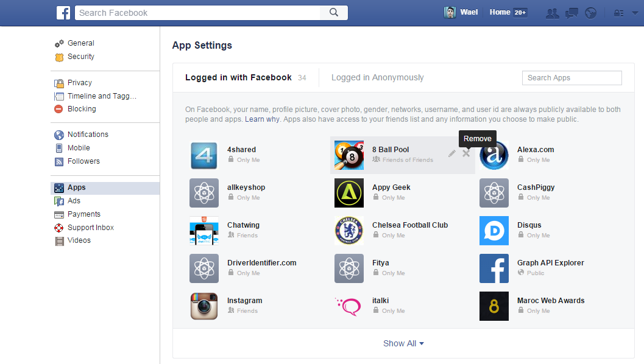
Task: Click the Instagram app name
Action: (245, 301)
